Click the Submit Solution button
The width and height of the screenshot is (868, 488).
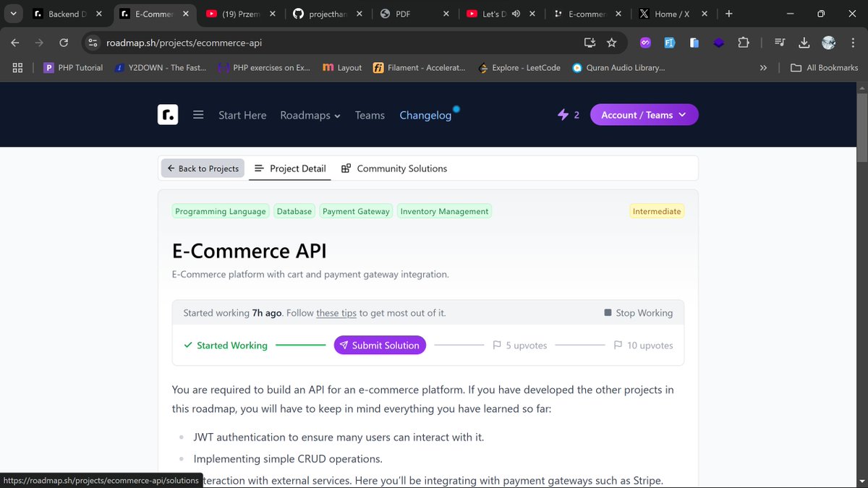380,346
